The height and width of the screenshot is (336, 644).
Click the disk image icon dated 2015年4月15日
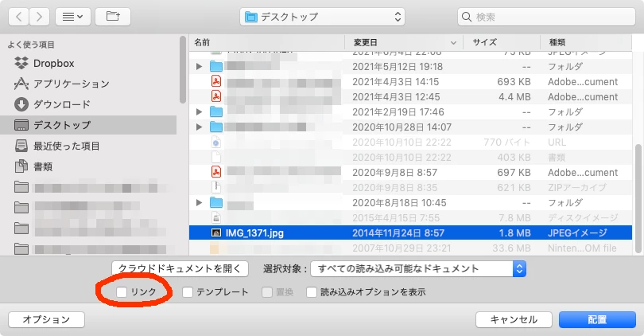click(x=216, y=218)
